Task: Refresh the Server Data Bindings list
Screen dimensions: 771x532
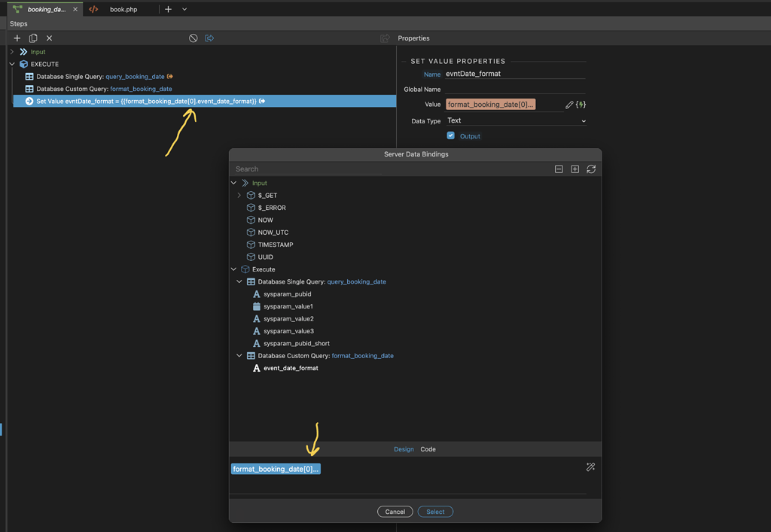Action: pos(591,169)
